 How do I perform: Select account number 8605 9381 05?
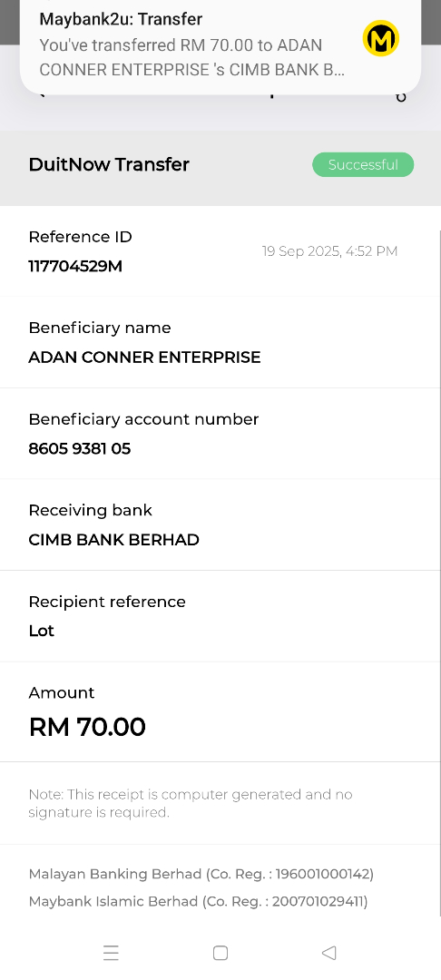(80, 449)
